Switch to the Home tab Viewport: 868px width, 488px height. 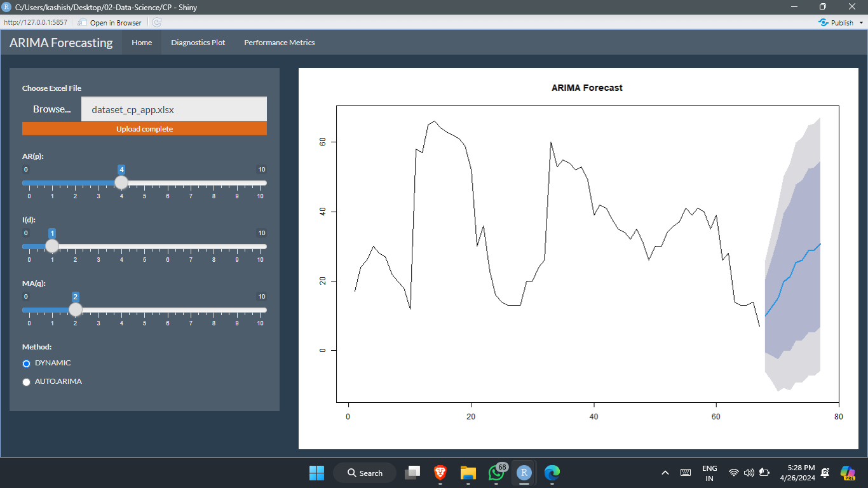point(142,43)
